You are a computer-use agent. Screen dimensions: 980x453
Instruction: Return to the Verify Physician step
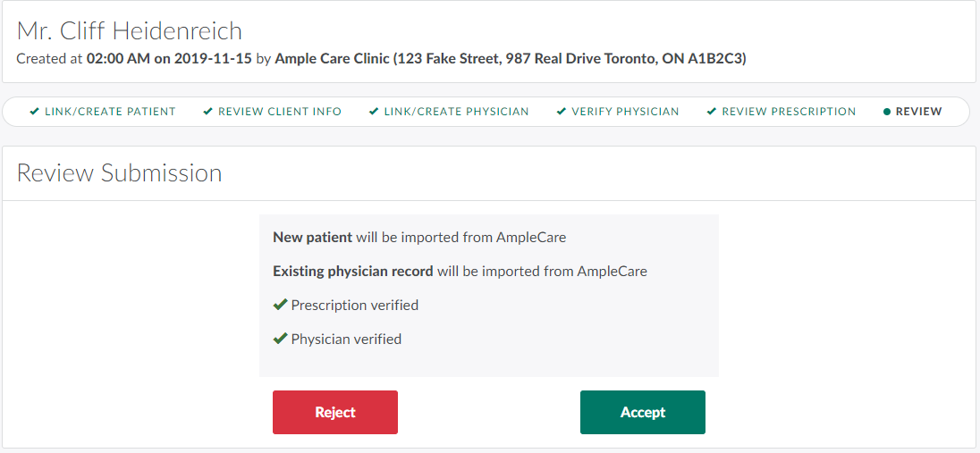point(625,112)
